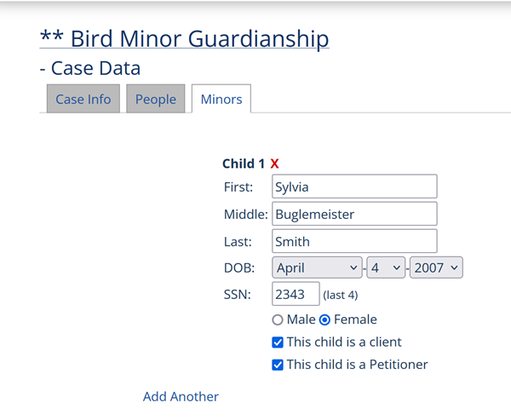The image size is (511, 420).
Task: Open the People tab
Action: [x=156, y=99]
